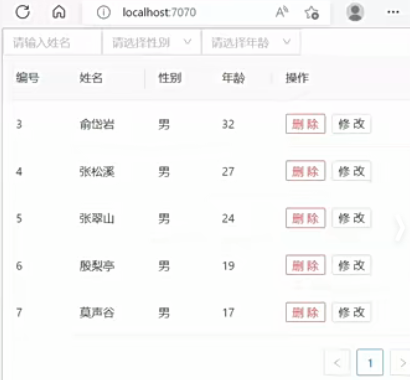Image resolution: width=410 pixels, height=380 pixels.
Task: Click the name search input field
Action: (x=52, y=42)
